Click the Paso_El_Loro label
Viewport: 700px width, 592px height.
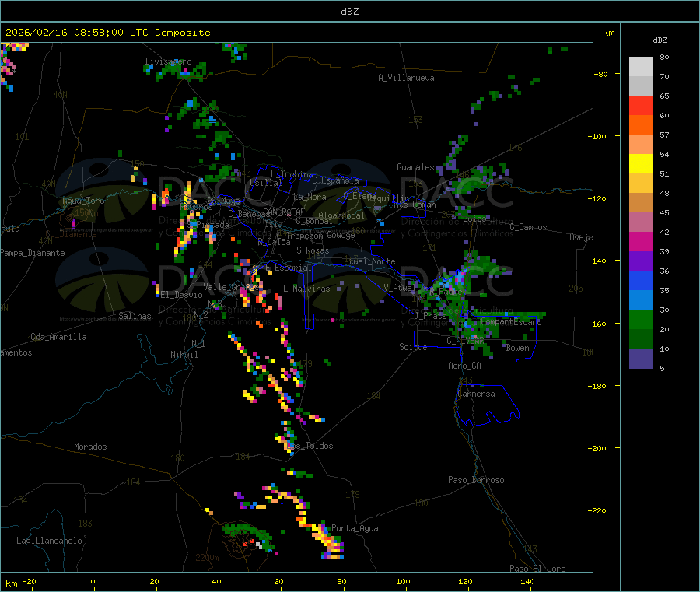coord(537,569)
